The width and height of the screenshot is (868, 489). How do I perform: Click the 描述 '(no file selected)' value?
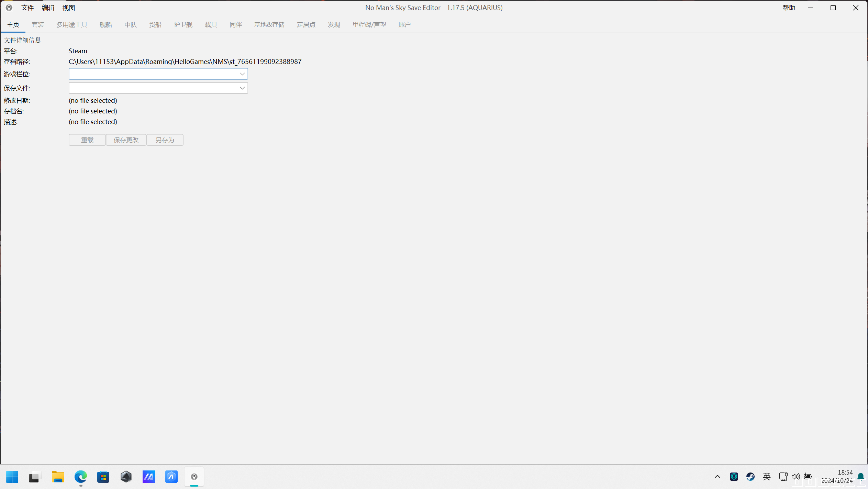[x=93, y=122]
